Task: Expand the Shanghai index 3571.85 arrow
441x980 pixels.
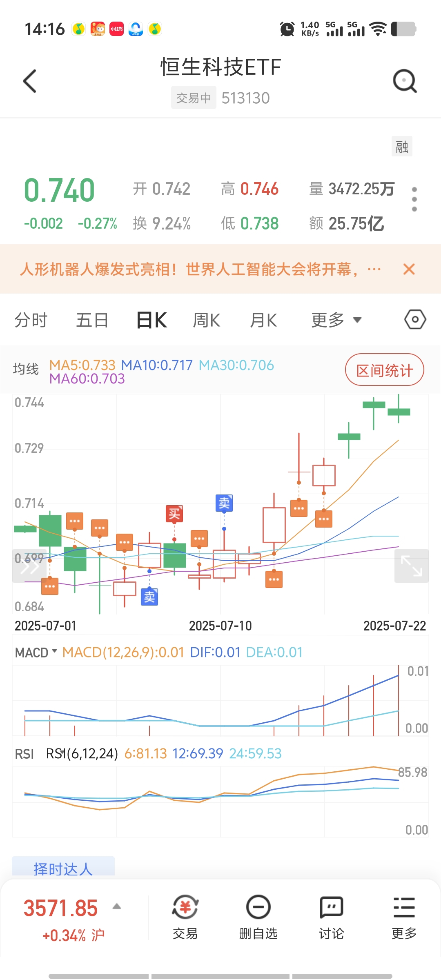Action: point(117,906)
